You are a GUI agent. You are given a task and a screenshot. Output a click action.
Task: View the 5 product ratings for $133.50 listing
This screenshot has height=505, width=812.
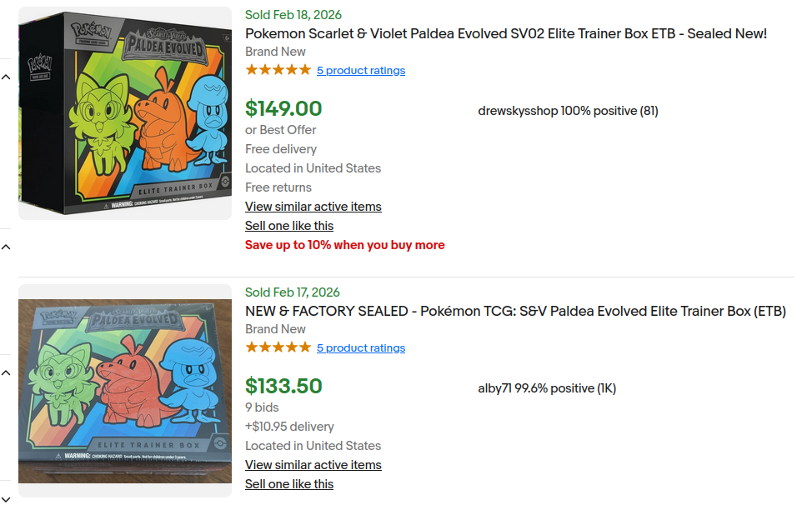click(361, 348)
